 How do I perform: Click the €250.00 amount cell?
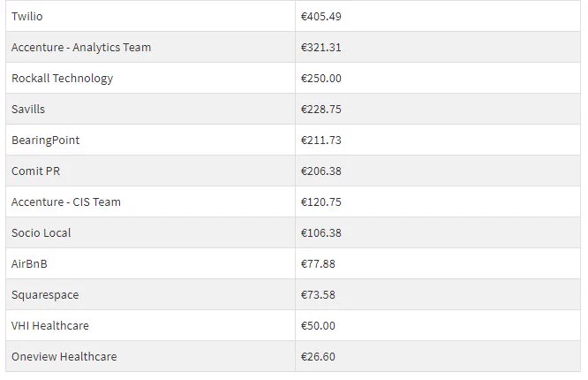438,78
